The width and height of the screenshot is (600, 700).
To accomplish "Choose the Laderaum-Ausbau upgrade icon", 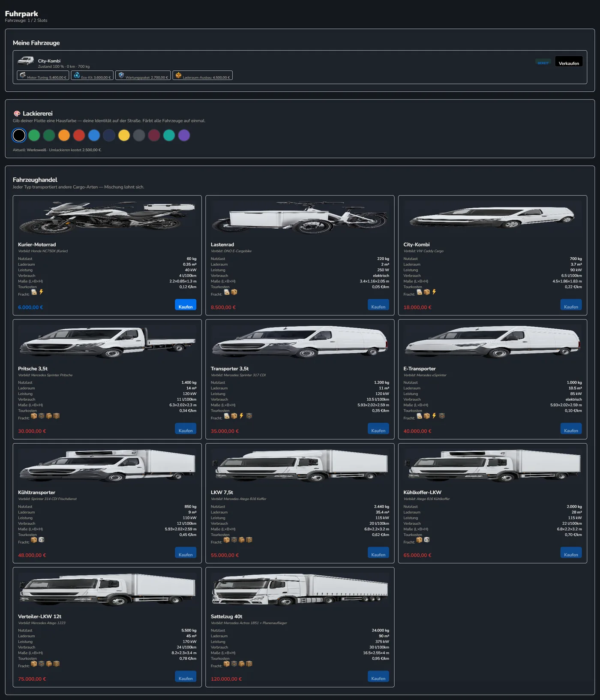I will pyautogui.click(x=178, y=75).
